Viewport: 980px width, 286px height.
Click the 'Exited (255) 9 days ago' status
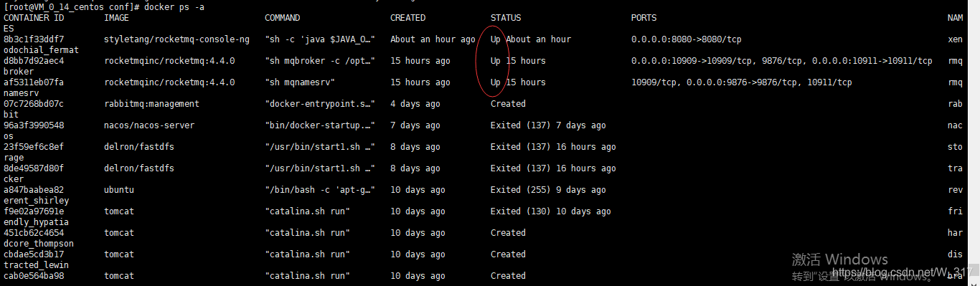548,190
